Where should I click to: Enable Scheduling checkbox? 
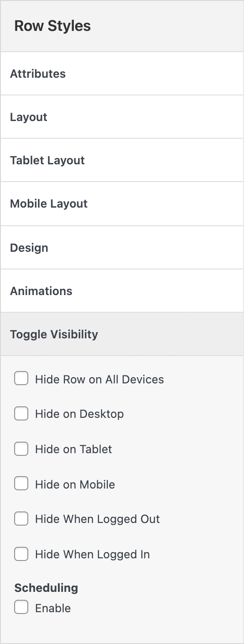coord(21,607)
